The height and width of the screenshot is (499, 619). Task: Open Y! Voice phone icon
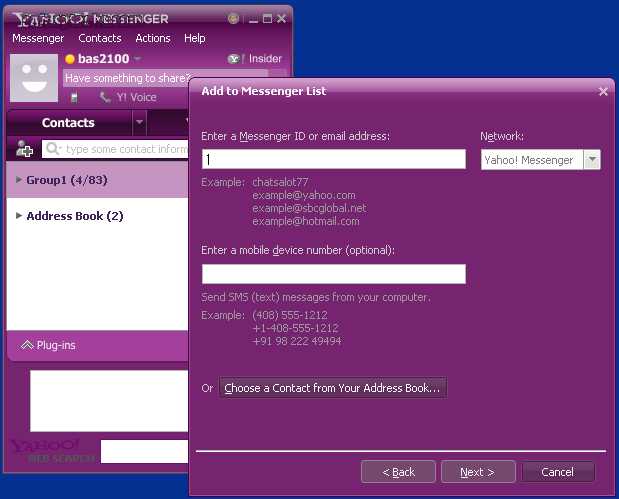[105, 97]
